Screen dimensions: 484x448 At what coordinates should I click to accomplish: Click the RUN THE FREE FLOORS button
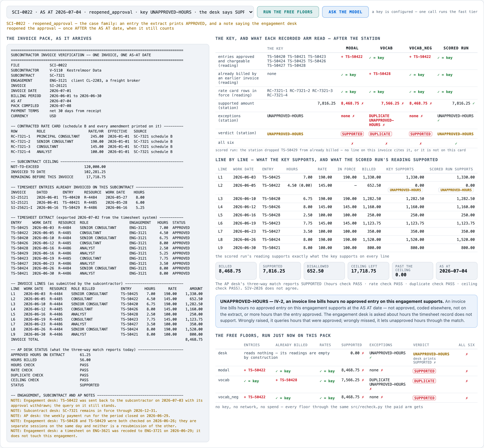288,12
